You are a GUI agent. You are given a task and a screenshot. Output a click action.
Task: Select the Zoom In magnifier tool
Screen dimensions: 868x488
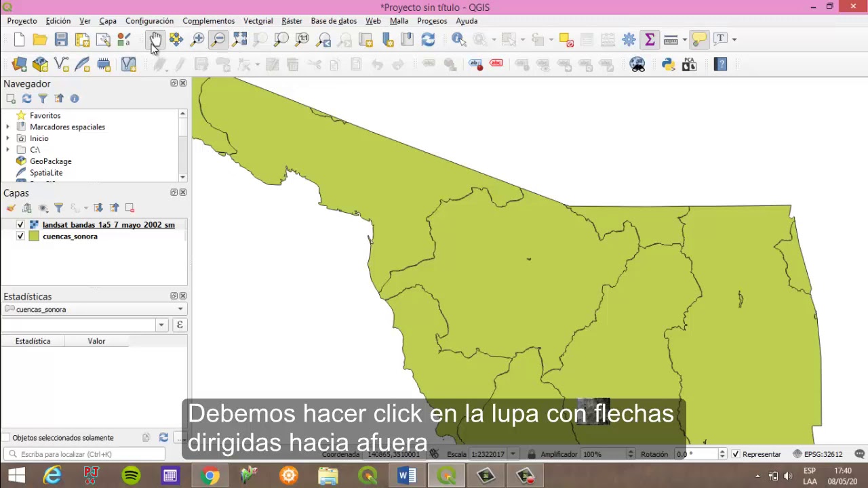(x=197, y=39)
